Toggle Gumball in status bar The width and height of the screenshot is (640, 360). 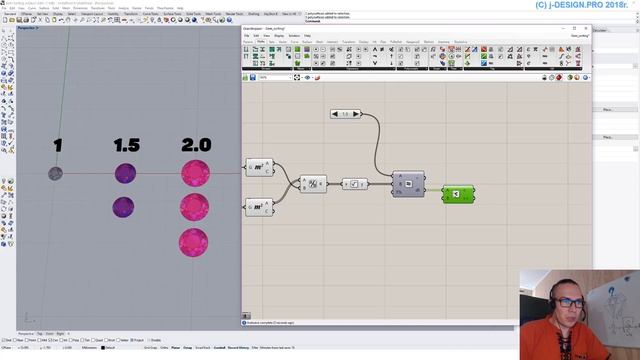click(220, 348)
